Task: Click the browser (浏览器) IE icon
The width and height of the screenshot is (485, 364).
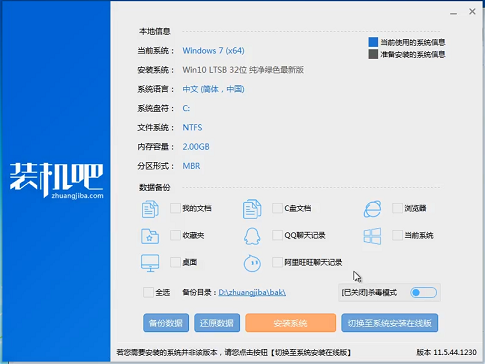Action: [372, 209]
